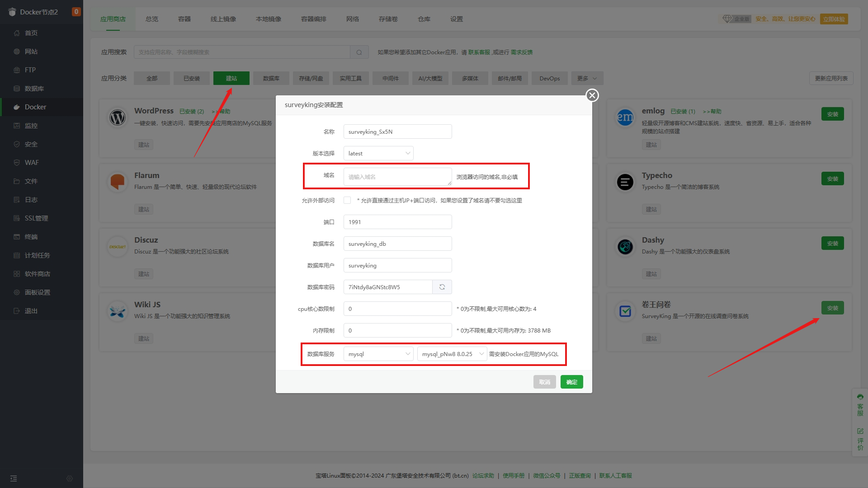The image size is (868, 488).
Task: Open the Wiki JS app icon
Action: tap(118, 311)
